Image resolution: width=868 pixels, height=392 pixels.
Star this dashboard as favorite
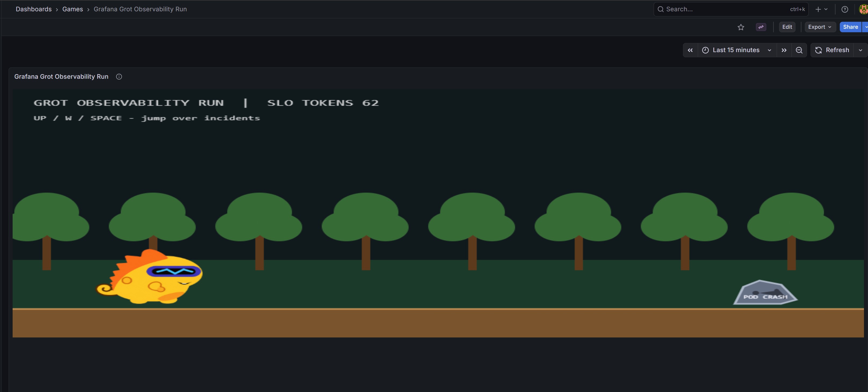[x=741, y=27]
